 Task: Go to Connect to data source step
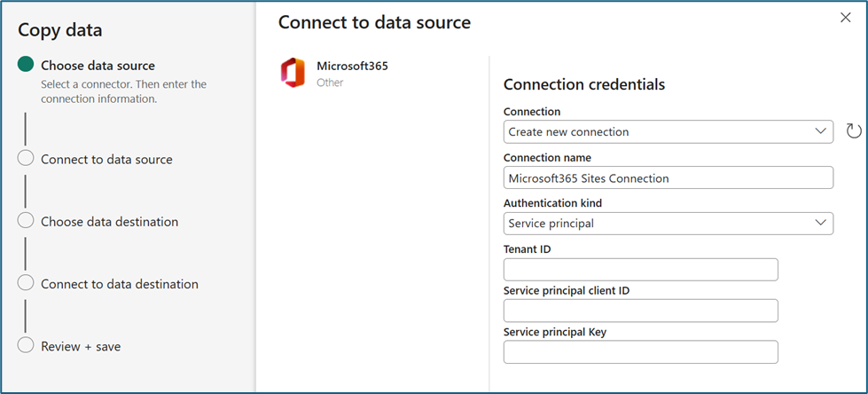coord(107,159)
